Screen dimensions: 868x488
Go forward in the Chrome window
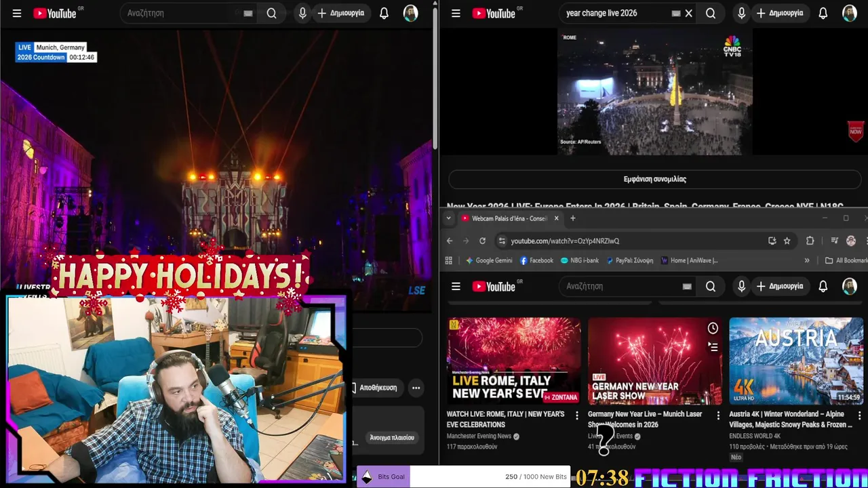click(x=466, y=241)
